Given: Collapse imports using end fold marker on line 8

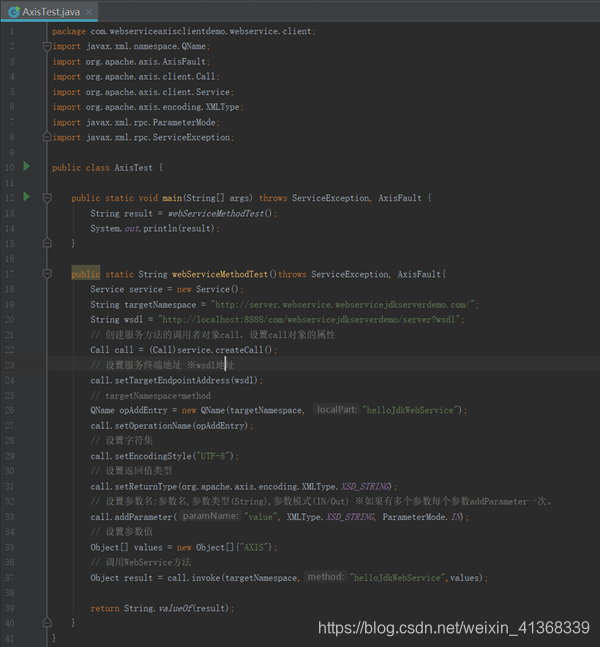Looking at the screenshot, I should point(47,137).
